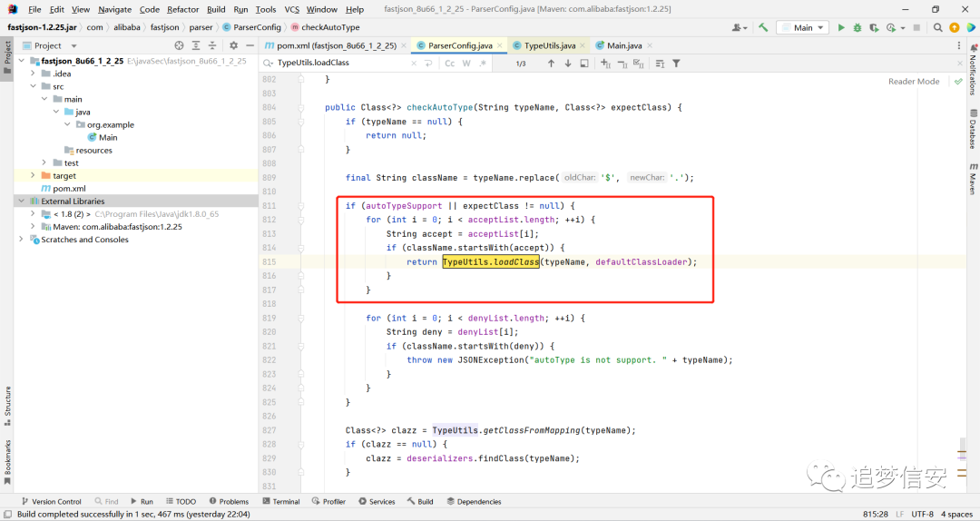Screen dimensions: 980x521
Task: Expand the target folder in the project tree
Action: 34,176
